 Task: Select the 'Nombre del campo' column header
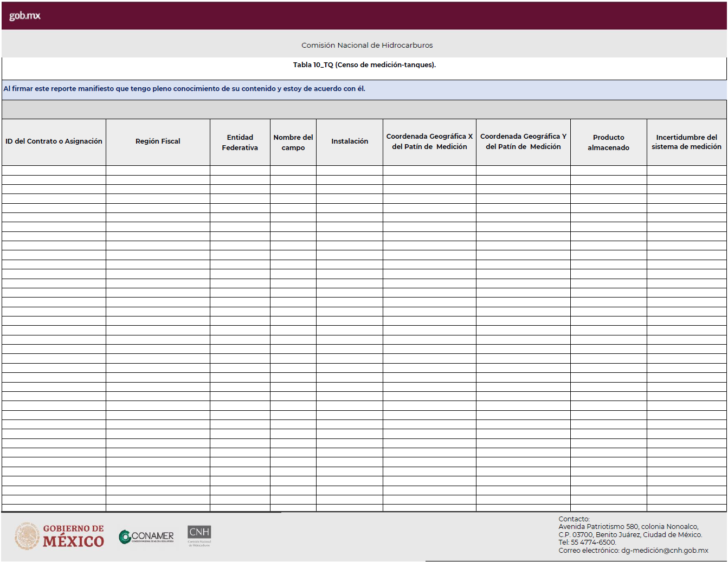tap(293, 142)
